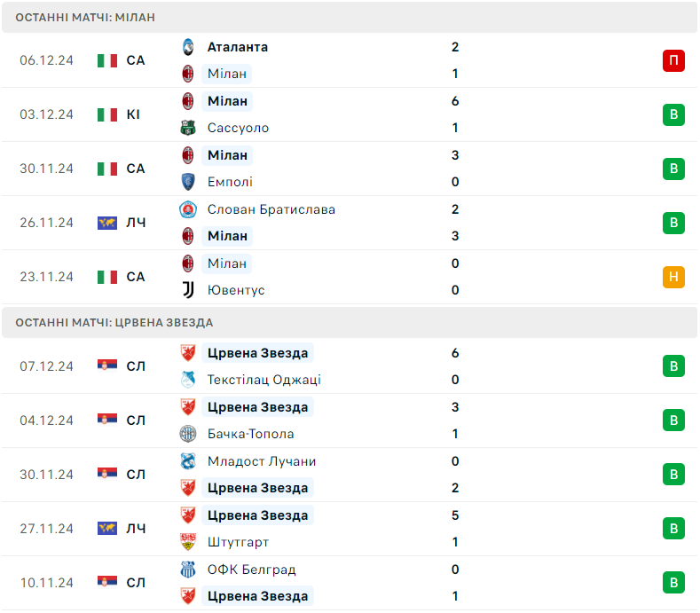Screen dimensions: 700x613
Task: Click the Stuttgart club crest icon
Action: click(x=188, y=541)
